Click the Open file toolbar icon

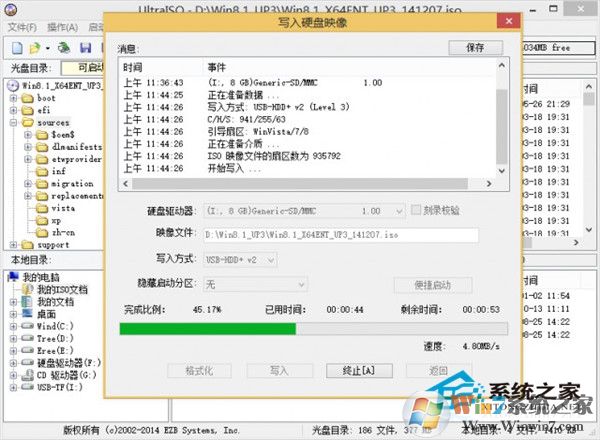click(x=35, y=48)
